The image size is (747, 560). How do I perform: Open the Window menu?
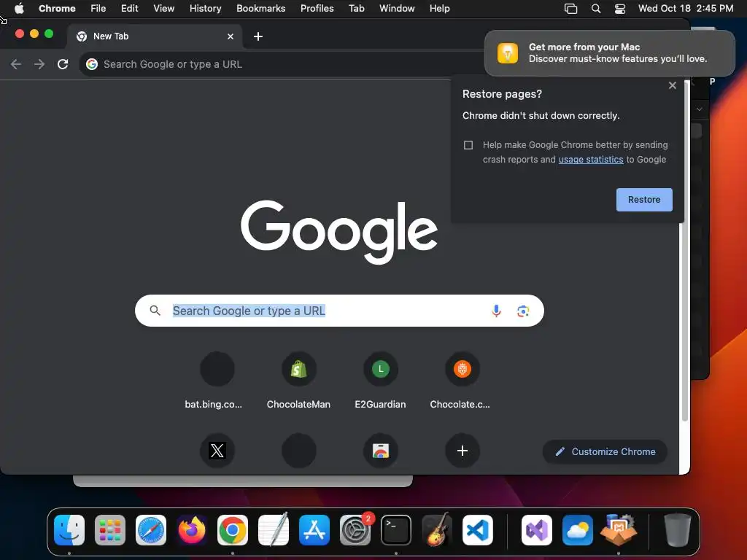397,8
